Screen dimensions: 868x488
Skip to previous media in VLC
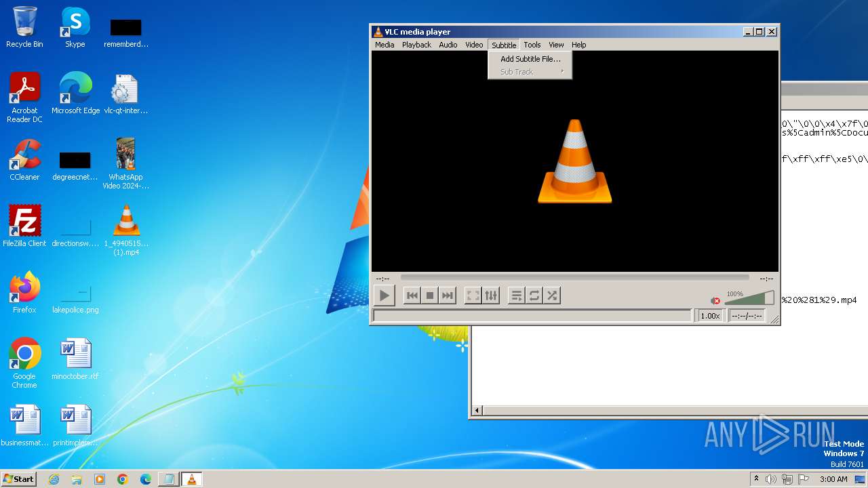pyautogui.click(x=412, y=296)
